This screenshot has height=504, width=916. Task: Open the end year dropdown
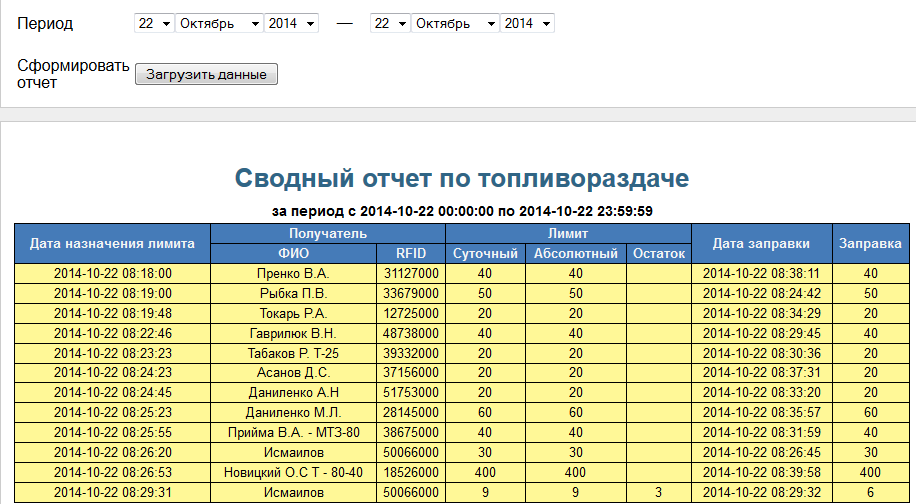[527, 23]
